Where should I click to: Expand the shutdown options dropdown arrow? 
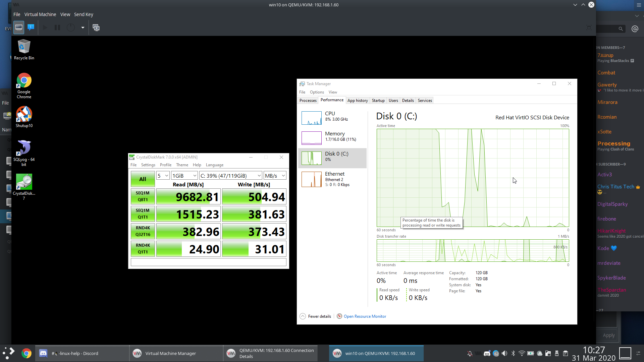click(83, 27)
